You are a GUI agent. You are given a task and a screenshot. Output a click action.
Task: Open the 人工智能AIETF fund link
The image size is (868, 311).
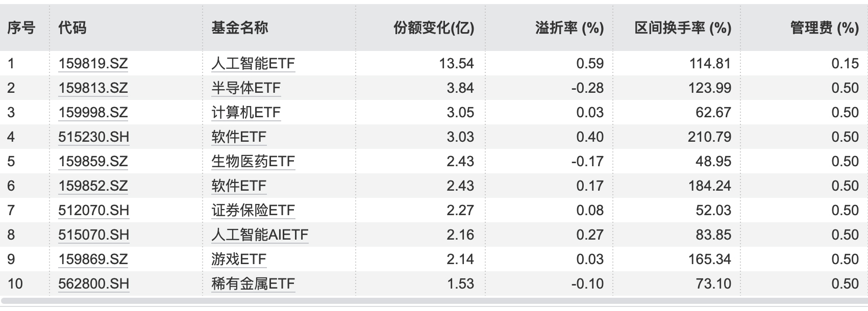point(260,235)
